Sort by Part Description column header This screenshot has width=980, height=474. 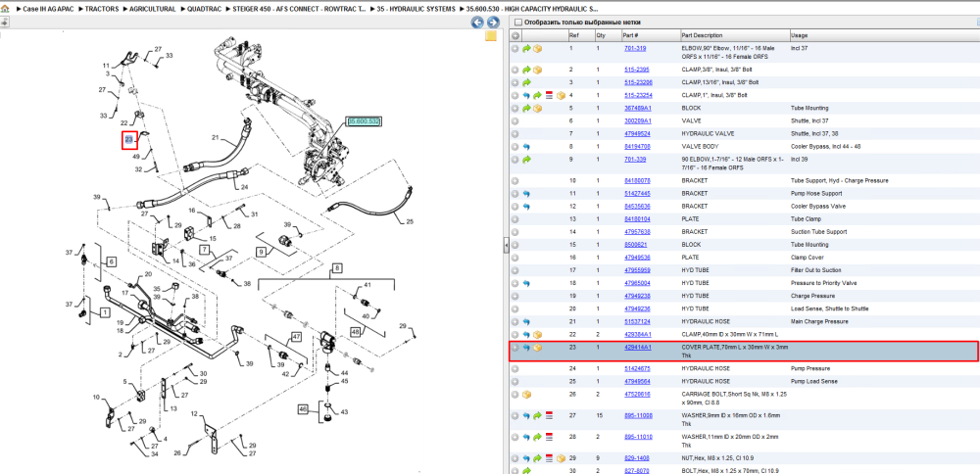(734, 35)
